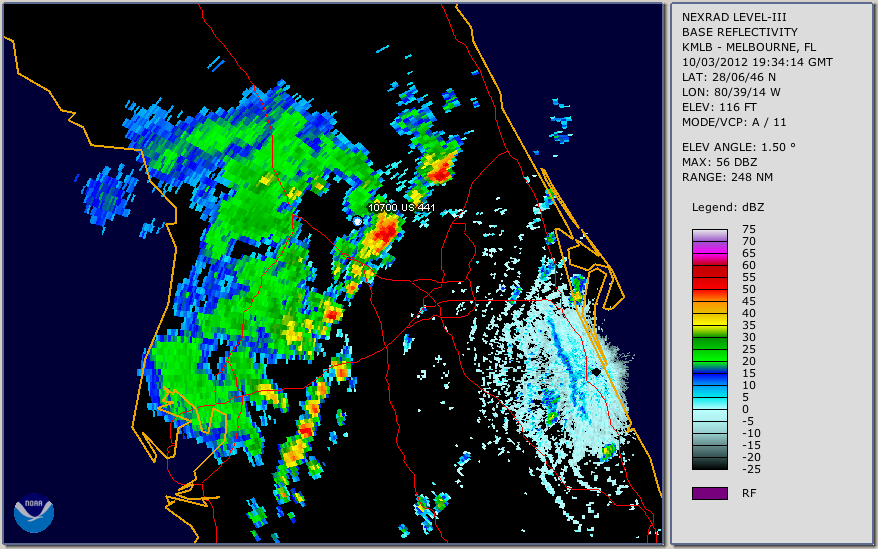Image resolution: width=878 pixels, height=549 pixels.
Task: Click the 60 value in legend scale
Action: [x=749, y=265]
